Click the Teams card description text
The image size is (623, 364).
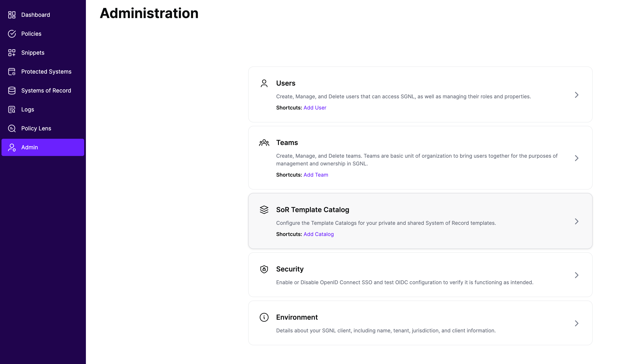tap(417, 160)
